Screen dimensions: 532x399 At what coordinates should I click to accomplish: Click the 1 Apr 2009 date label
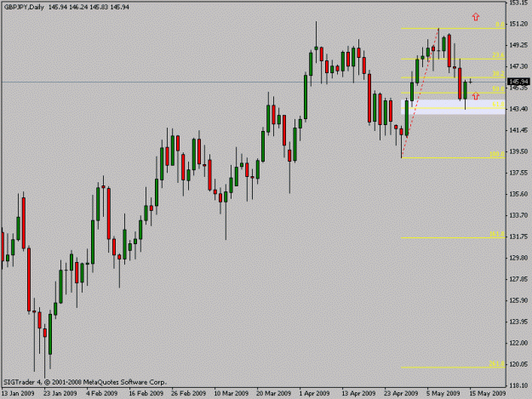tap(314, 393)
